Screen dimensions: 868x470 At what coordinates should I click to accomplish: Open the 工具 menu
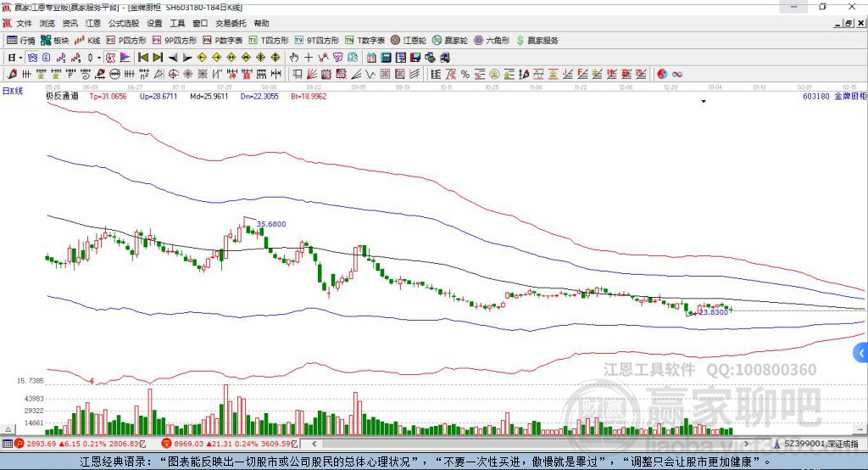click(177, 23)
